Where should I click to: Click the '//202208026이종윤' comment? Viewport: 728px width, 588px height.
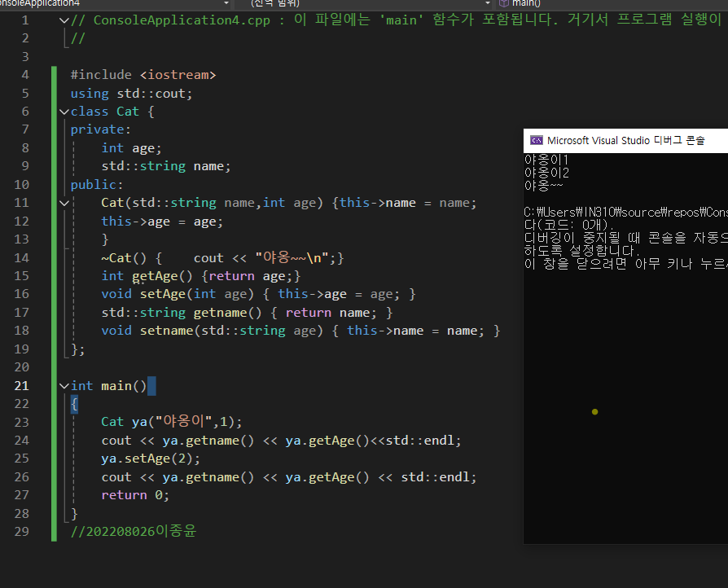pyautogui.click(x=134, y=531)
